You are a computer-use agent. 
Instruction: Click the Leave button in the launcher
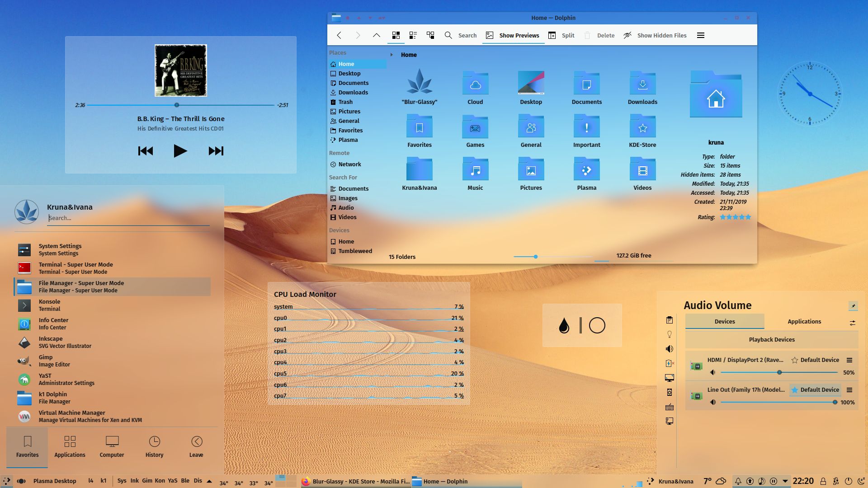[196, 447]
